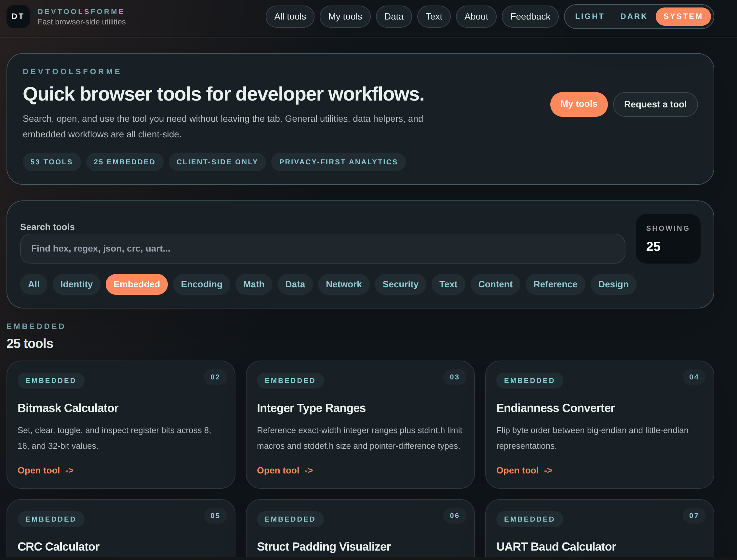737x560 pixels.
Task: Switch theme to Light
Action: [x=589, y=16]
